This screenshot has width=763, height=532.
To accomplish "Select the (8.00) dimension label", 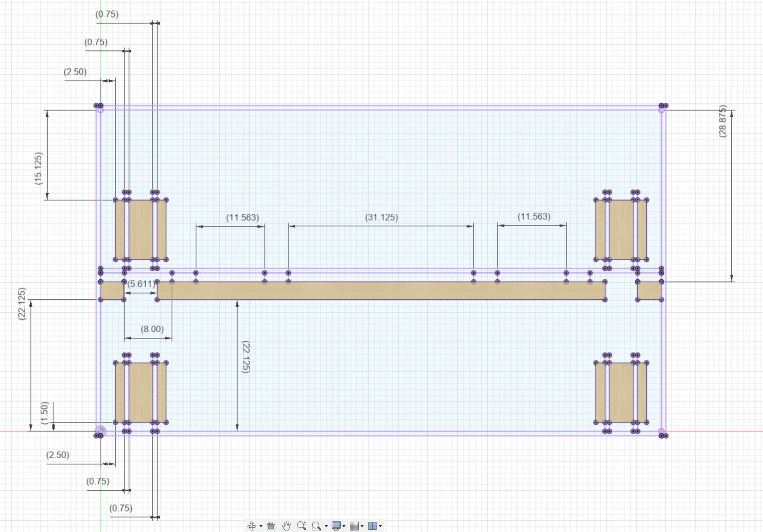I will click(x=152, y=330).
